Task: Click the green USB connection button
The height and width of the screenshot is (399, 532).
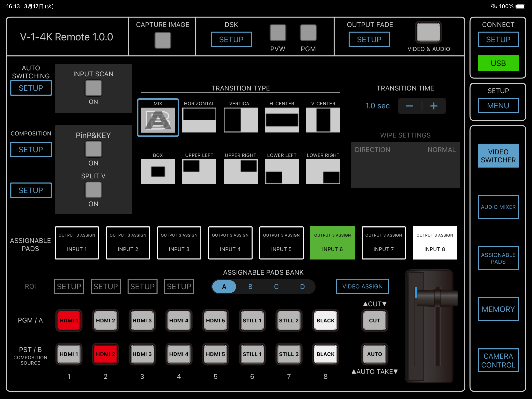Action: click(x=498, y=63)
